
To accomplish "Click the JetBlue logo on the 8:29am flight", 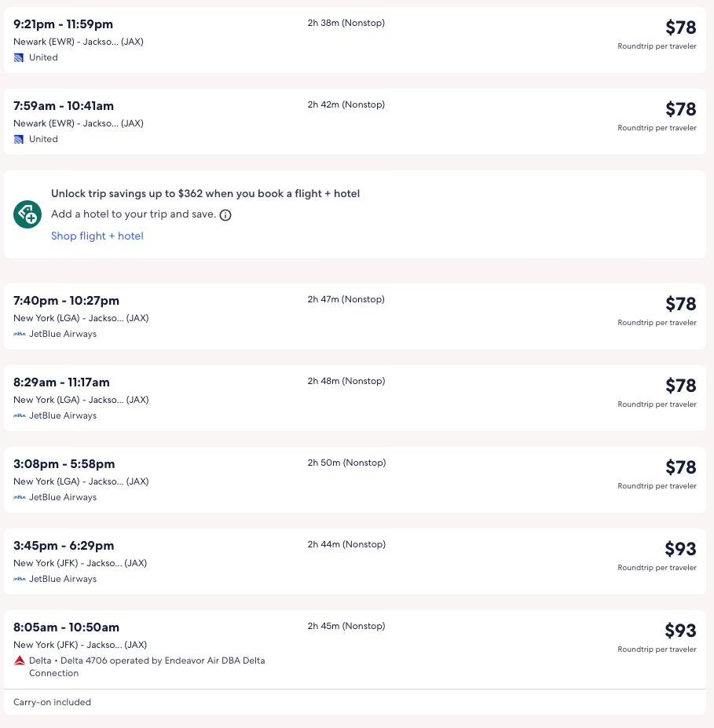I will [20, 415].
